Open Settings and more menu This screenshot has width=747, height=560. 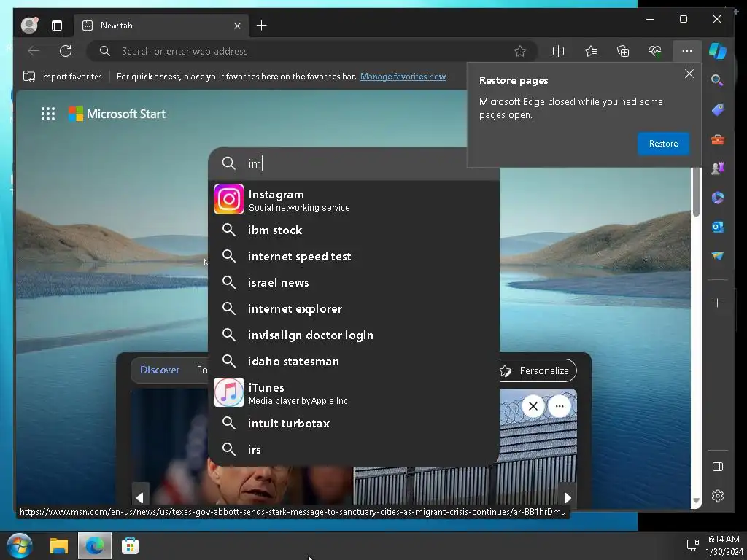coord(687,51)
